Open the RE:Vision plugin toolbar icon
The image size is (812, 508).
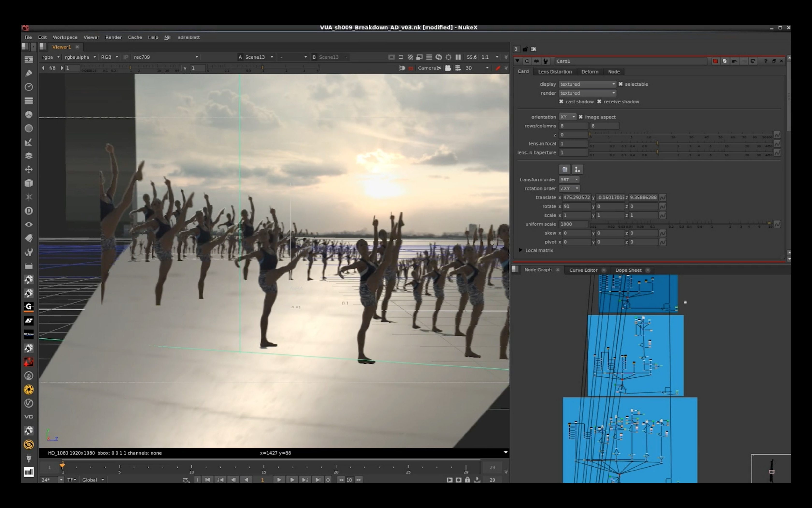click(x=29, y=334)
